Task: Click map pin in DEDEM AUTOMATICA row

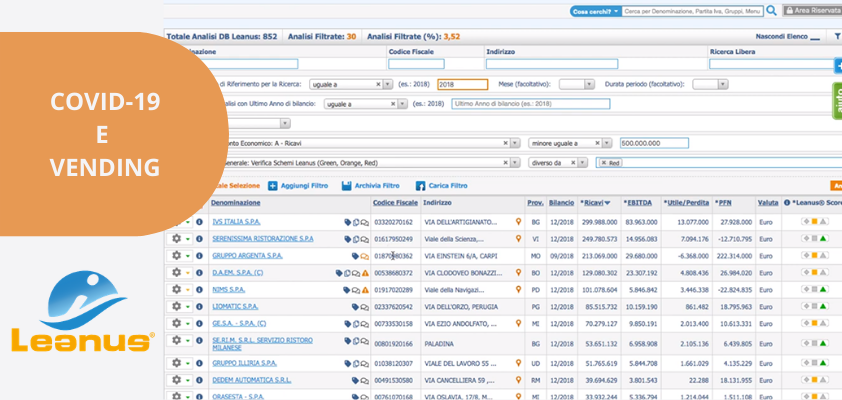Action: (x=518, y=380)
